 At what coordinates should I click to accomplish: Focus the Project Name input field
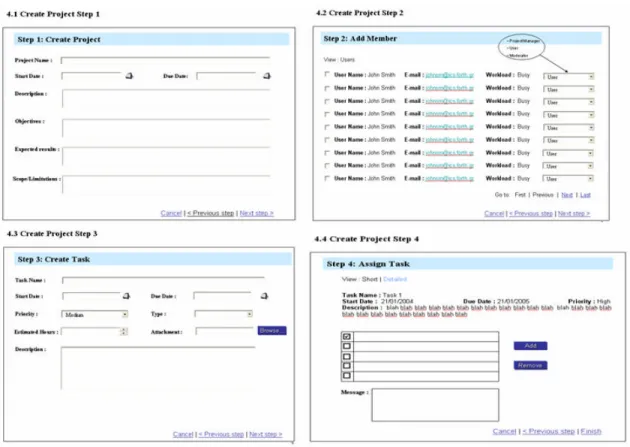click(x=165, y=61)
